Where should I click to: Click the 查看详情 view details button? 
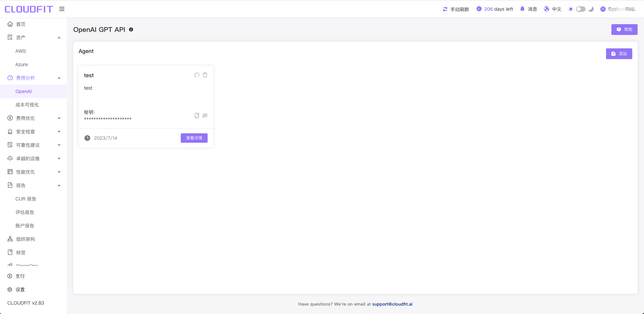coord(194,138)
